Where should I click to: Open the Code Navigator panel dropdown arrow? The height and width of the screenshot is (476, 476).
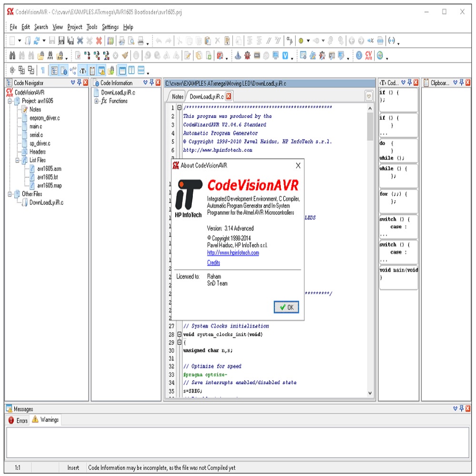[73, 82]
